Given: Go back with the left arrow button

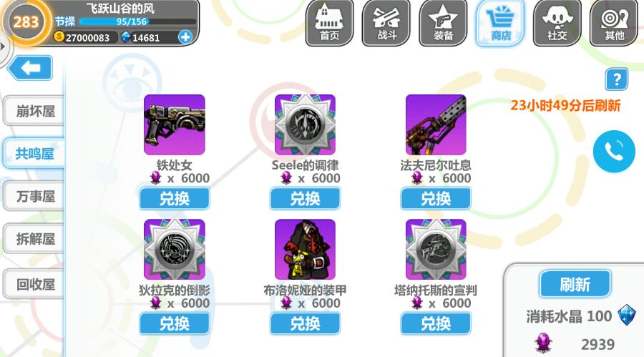Looking at the screenshot, I should pos(30,68).
